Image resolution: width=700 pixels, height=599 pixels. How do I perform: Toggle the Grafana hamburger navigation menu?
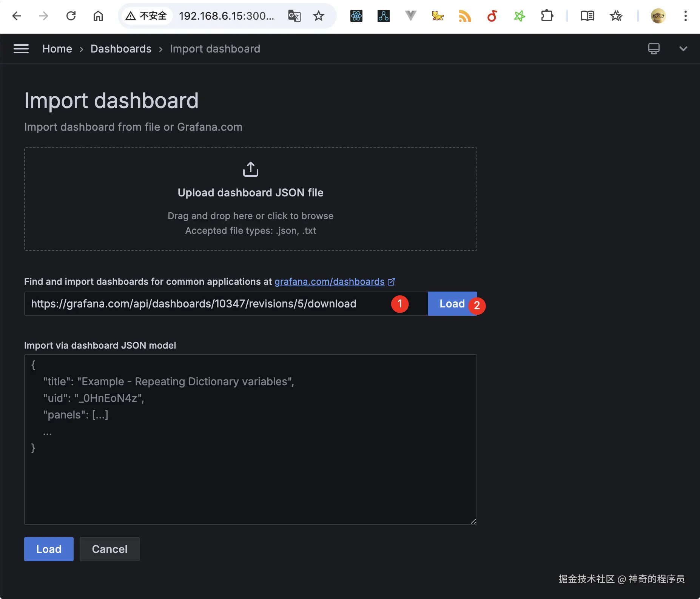point(21,49)
